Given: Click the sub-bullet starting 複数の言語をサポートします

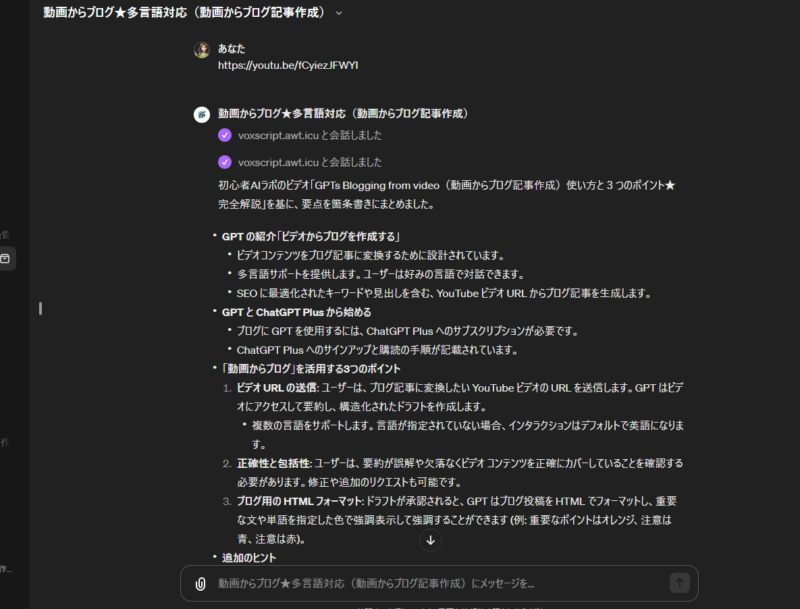Looking at the screenshot, I should pyautogui.click(x=468, y=435).
